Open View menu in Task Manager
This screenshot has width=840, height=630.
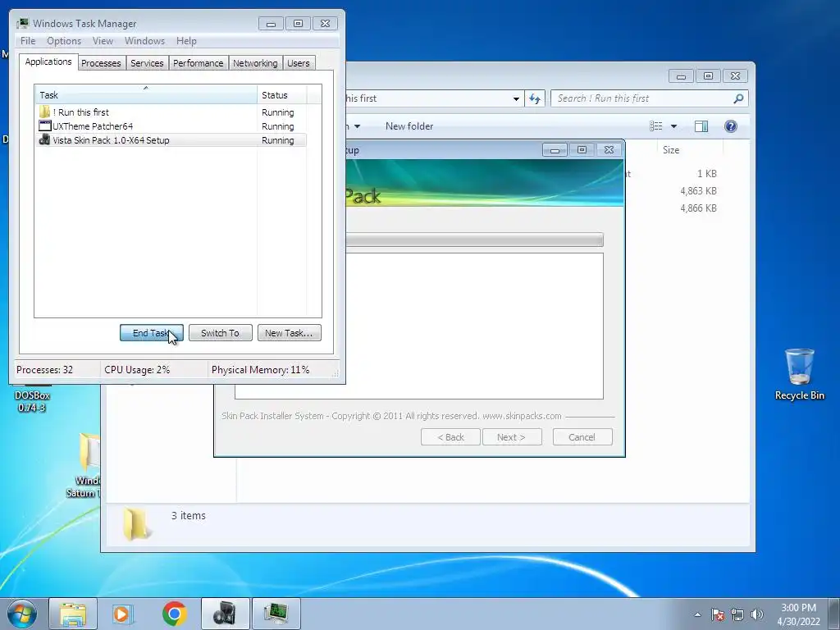click(x=103, y=41)
